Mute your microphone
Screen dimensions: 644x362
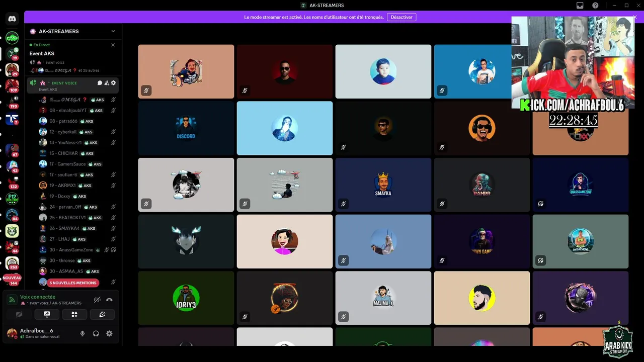point(83,333)
